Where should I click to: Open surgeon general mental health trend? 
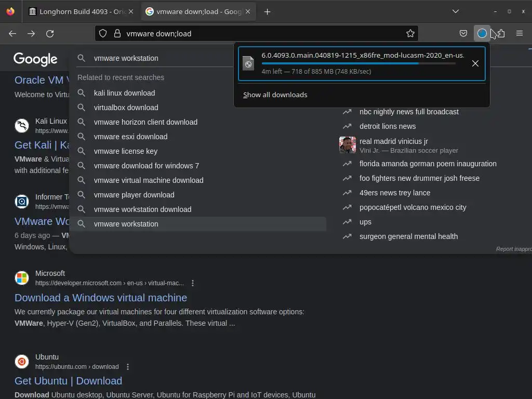pyautogui.click(x=408, y=236)
